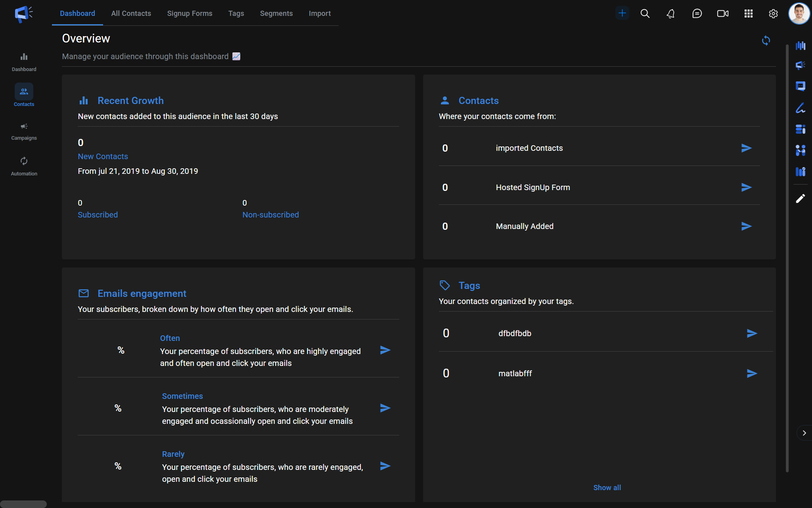Open the user profile avatar
812x508 pixels.
(799, 13)
